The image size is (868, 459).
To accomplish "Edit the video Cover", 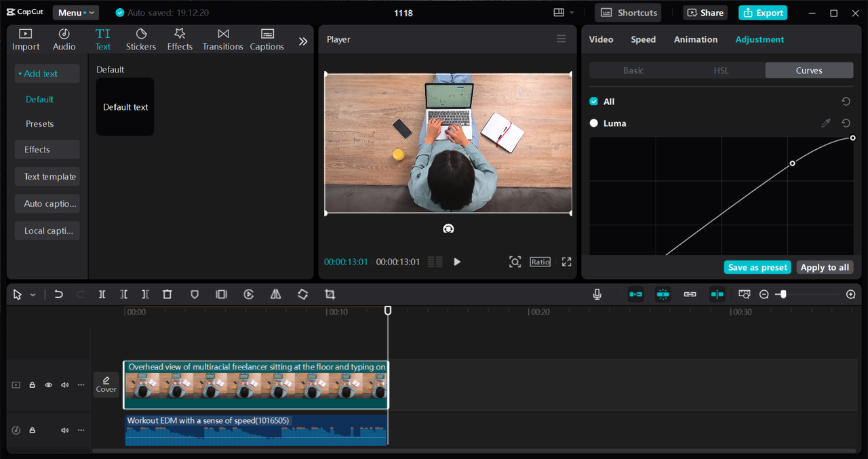I will tap(106, 384).
